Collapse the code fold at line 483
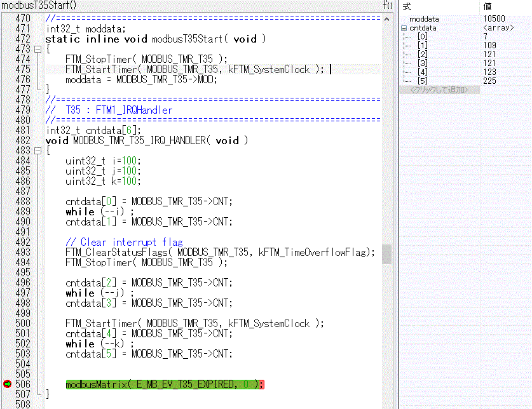Screen dimensions: 532x409 (38, 151)
